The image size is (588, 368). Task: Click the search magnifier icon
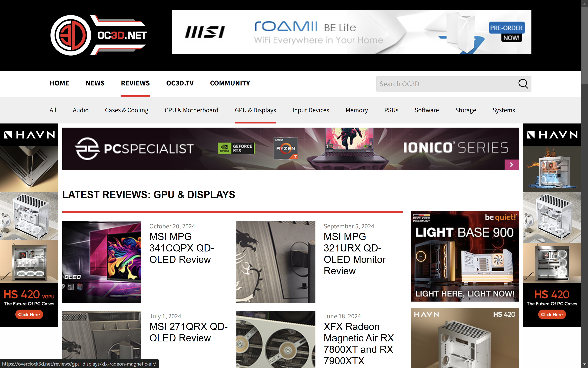point(523,84)
